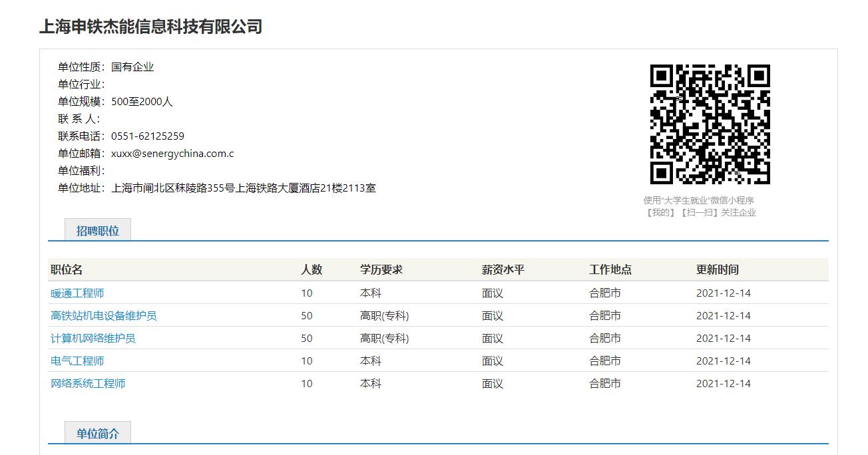Click the 更新时间 column header

coord(718,269)
